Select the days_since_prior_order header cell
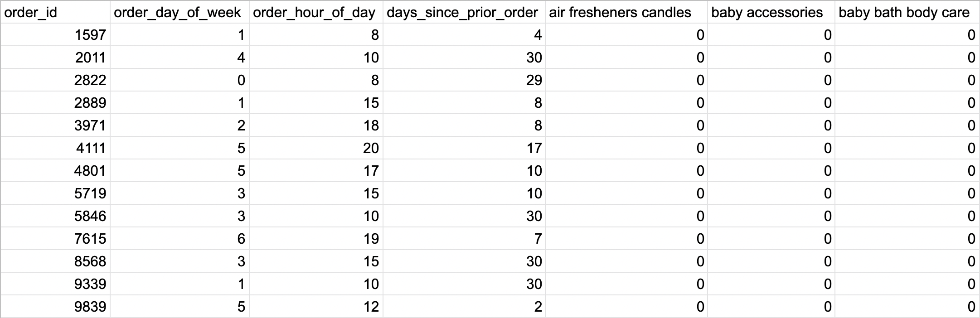 click(x=464, y=12)
